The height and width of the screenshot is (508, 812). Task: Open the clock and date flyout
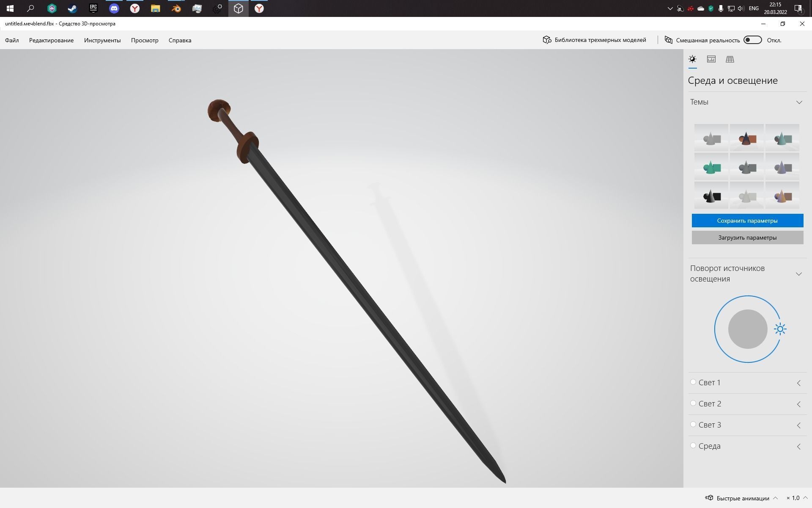(x=775, y=8)
